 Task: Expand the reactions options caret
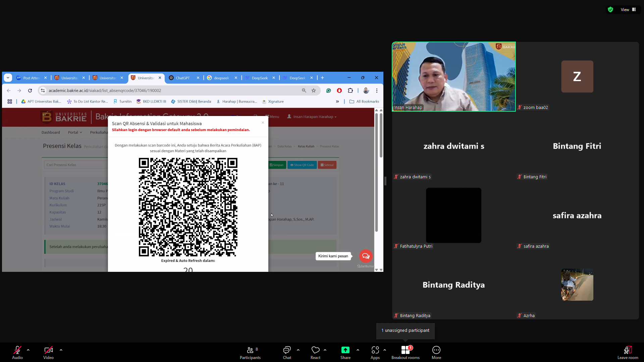click(325, 350)
